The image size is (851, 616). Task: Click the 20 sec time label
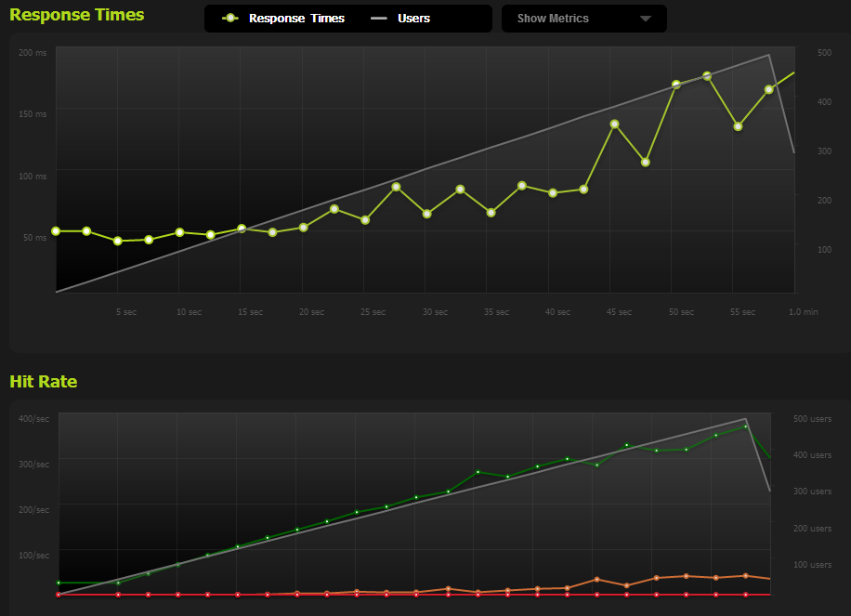tap(311, 312)
